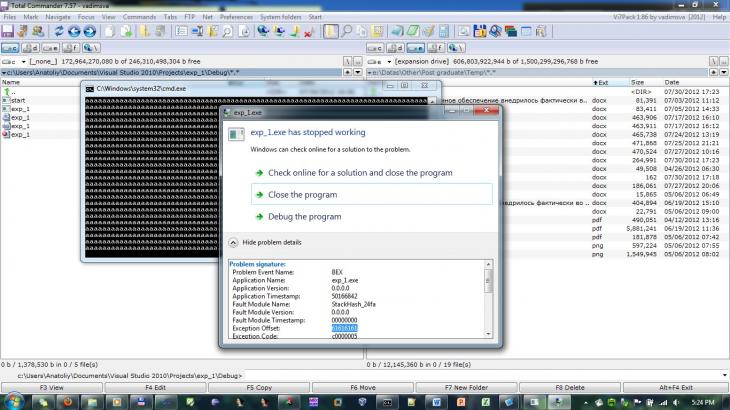Select drive c button in right panel
This screenshot has height=410, width=730.
pyautogui.click(x=375, y=48)
